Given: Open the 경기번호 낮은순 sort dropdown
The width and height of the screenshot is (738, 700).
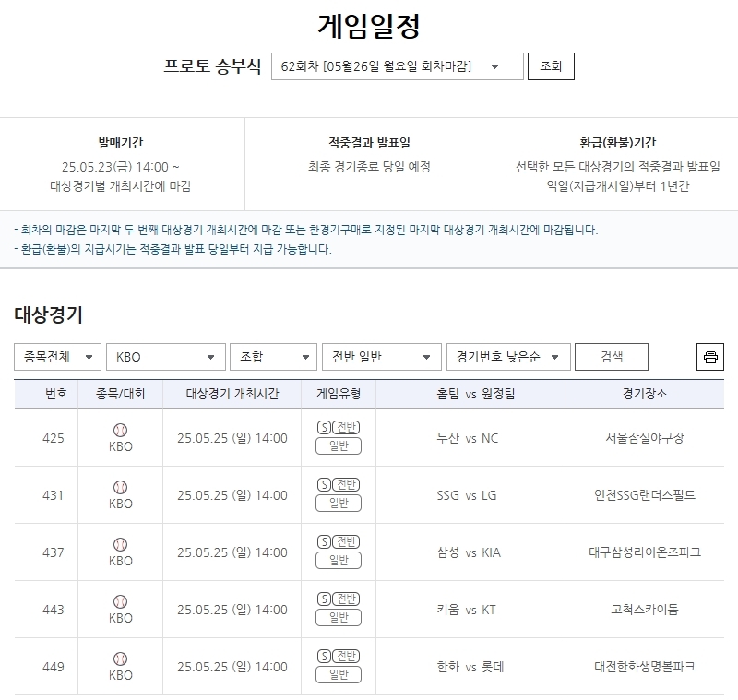Looking at the screenshot, I should [506, 357].
